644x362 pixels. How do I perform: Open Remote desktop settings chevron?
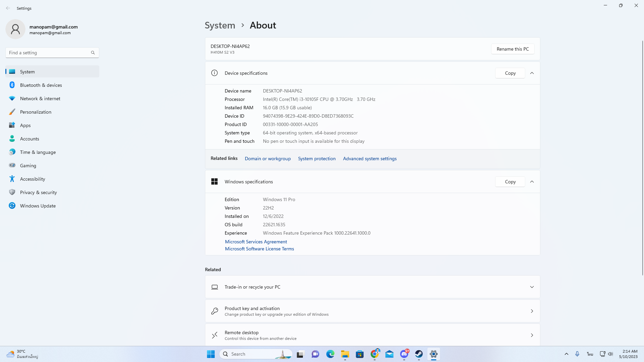532,335
